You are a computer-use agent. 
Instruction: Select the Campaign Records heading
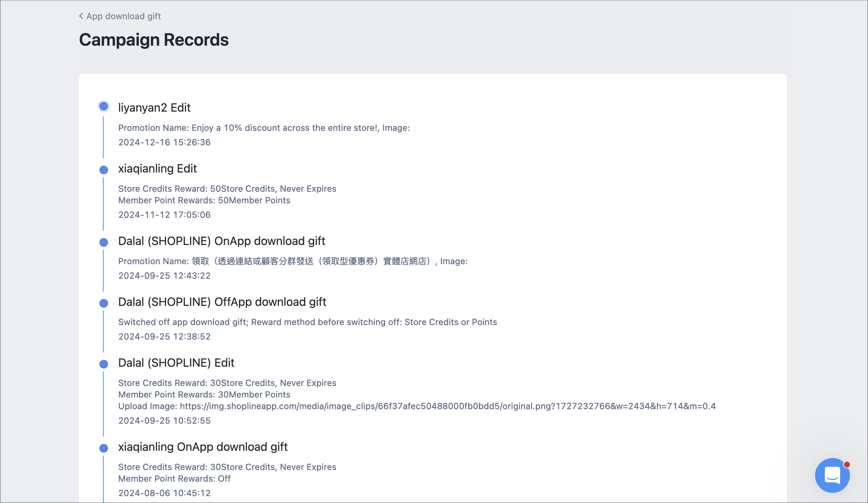coord(154,40)
